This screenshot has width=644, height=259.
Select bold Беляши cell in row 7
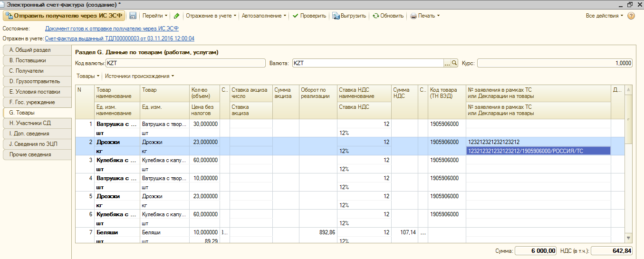pyautogui.click(x=117, y=232)
